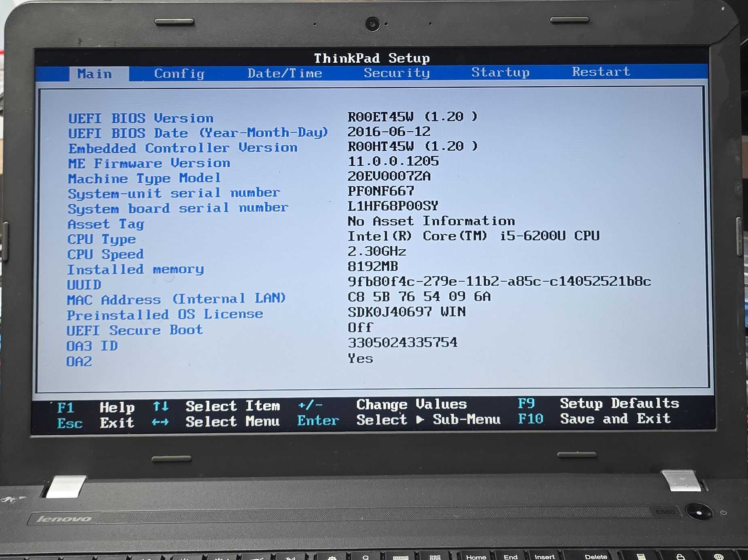The width and height of the screenshot is (748, 560).
Task: Click the Enter key hint
Action: coord(318,421)
